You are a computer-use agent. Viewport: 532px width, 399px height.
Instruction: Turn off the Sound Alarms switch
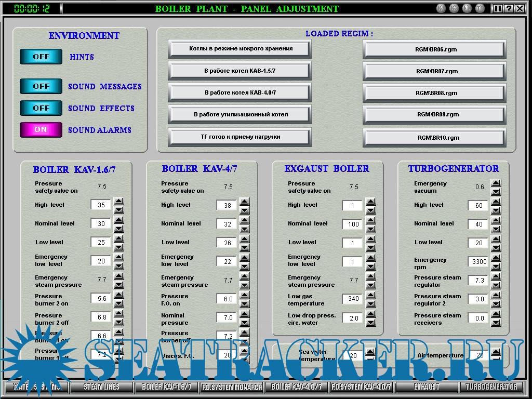(41, 130)
